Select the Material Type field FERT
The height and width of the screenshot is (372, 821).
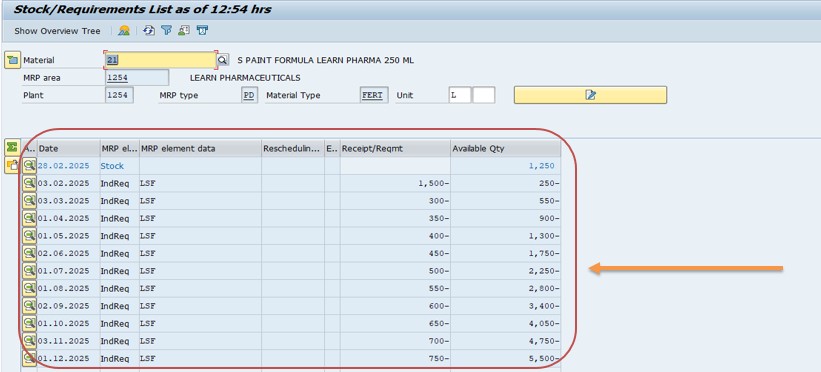tap(374, 95)
